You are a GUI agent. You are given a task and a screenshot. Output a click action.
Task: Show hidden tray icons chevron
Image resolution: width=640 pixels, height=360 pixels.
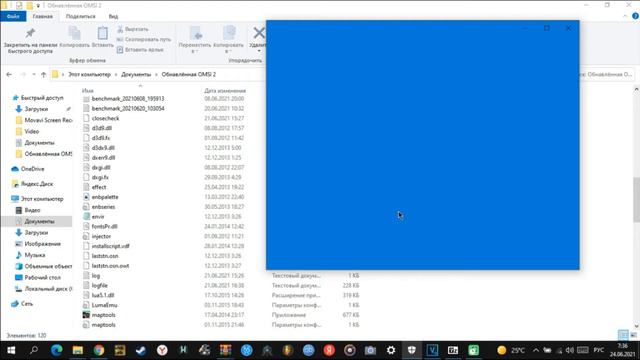tap(536, 350)
